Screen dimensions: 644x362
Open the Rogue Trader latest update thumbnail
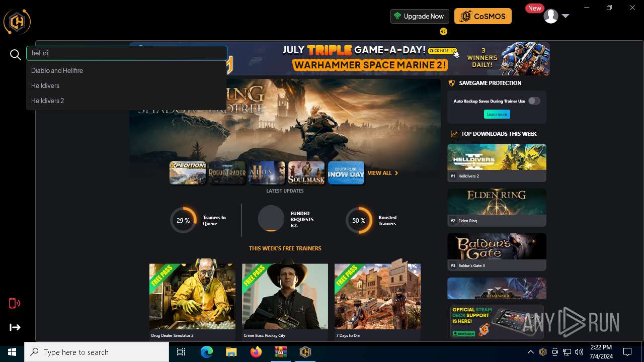(x=227, y=172)
